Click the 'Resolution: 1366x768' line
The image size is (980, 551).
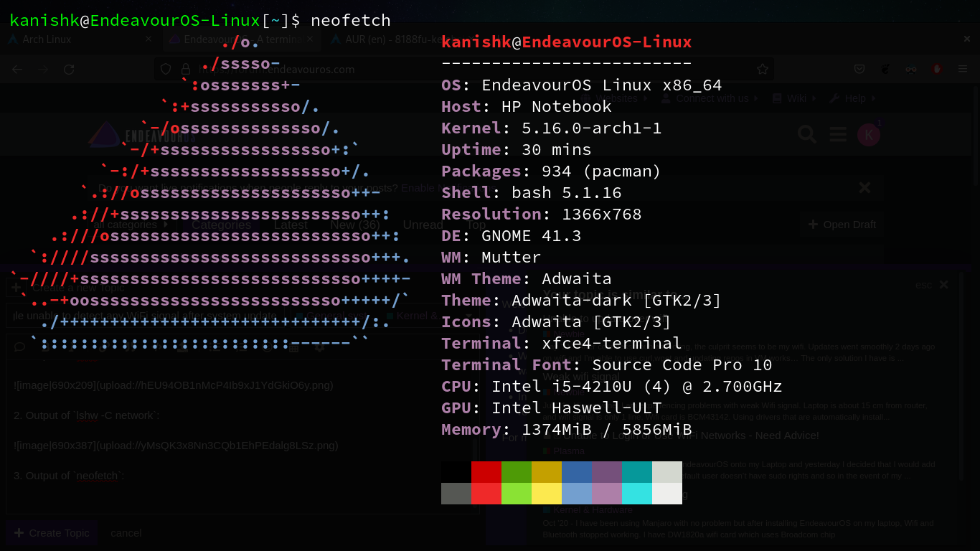[x=542, y=214]
